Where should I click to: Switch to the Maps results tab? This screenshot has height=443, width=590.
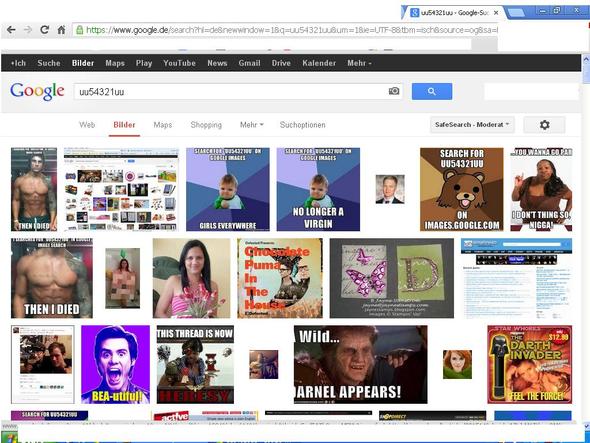coord(163,125)
